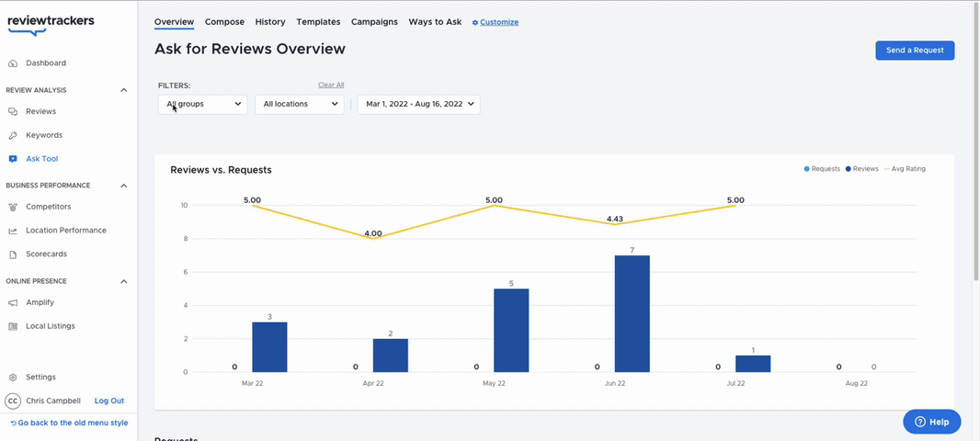Click the 4.00 average rating point
The height and width of the screenshot is (441, 980).
[x=373, y=239]
